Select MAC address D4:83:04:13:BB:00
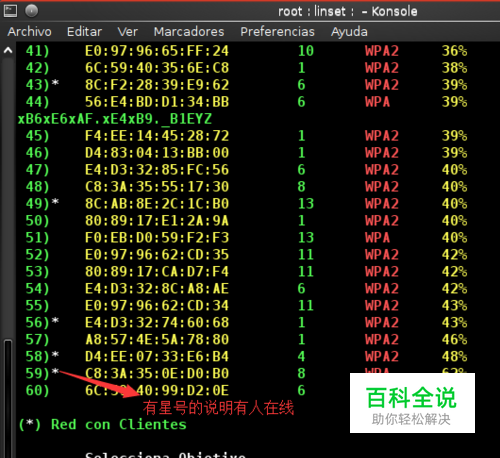Image resolution: width=500 pixels, height=458 pixels. 157,153
